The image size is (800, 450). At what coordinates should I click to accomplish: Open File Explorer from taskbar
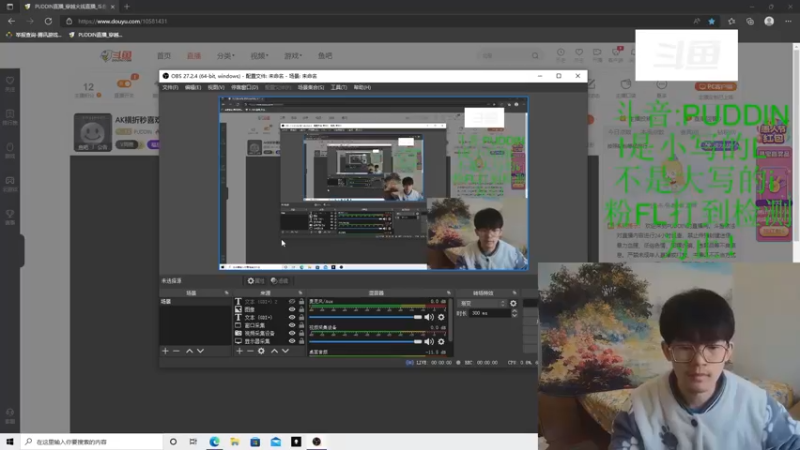235,442
